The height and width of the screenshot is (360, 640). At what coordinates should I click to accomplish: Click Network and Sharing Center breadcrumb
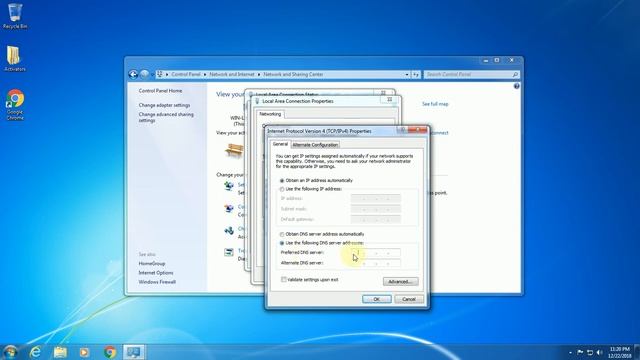[x=293, y=74]
